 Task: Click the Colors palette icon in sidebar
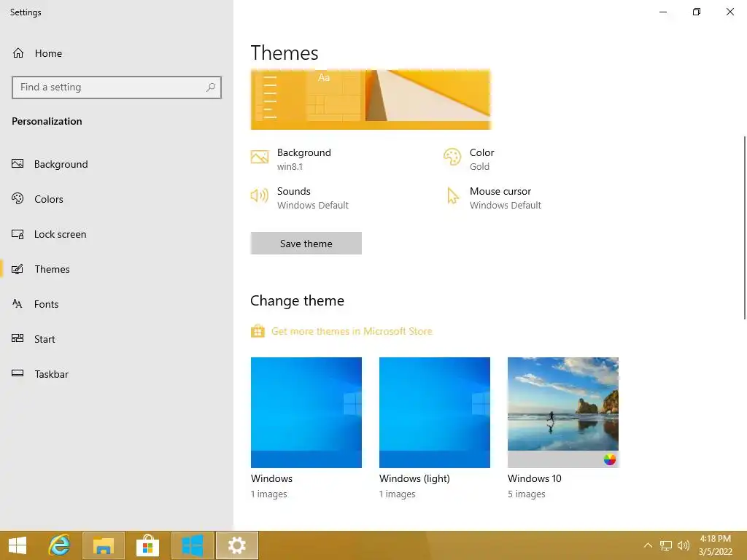tap(18, 198)
